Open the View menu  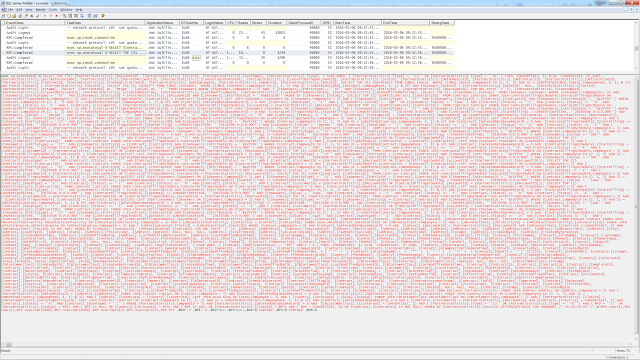[x=29, y=10]
